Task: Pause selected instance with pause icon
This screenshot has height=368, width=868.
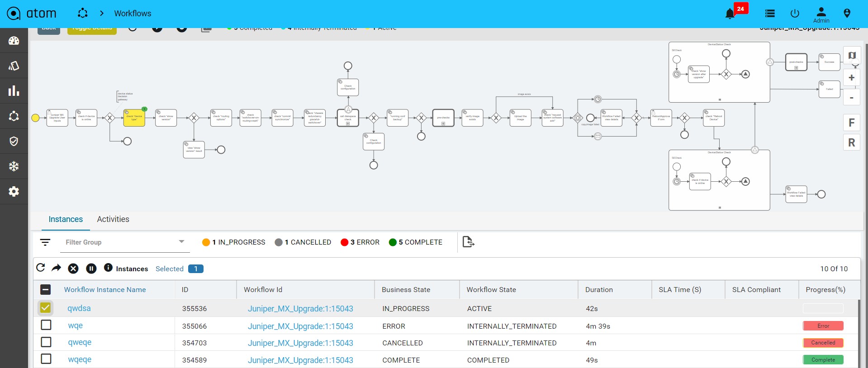Action: (x=91, y=269)
